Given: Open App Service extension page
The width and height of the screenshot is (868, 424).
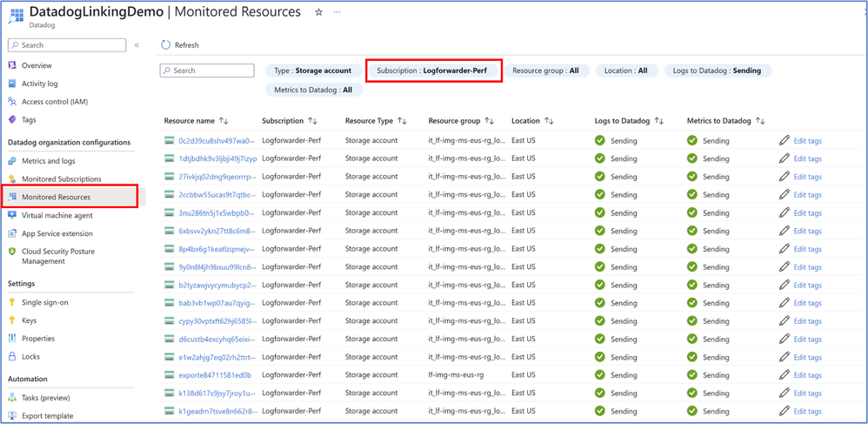Looking at the screenshot, I should (57, 233).
